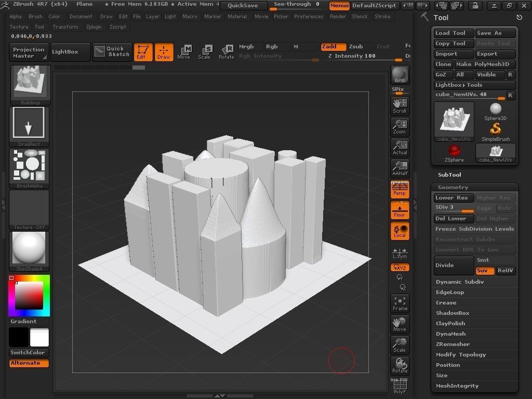The width and height of the screenshot is (532, 399).
Task: Click the Z Intensity slider
Action: pos(365,56)
